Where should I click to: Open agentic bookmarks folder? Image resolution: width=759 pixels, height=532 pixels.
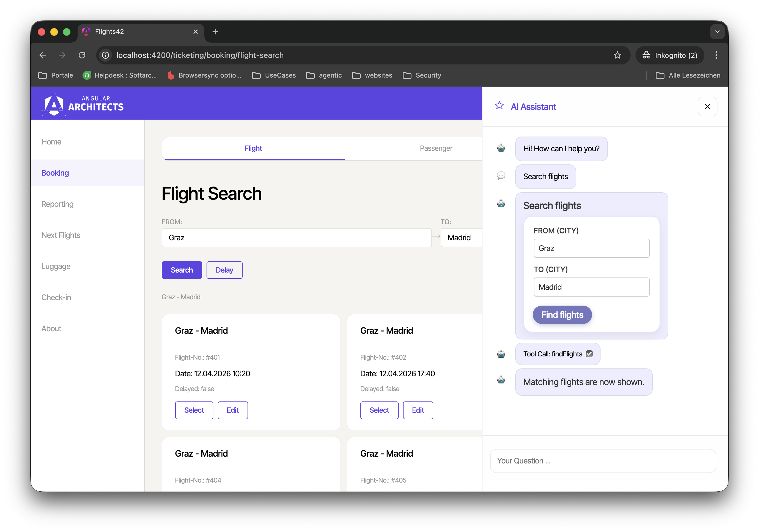click(324, 75)
